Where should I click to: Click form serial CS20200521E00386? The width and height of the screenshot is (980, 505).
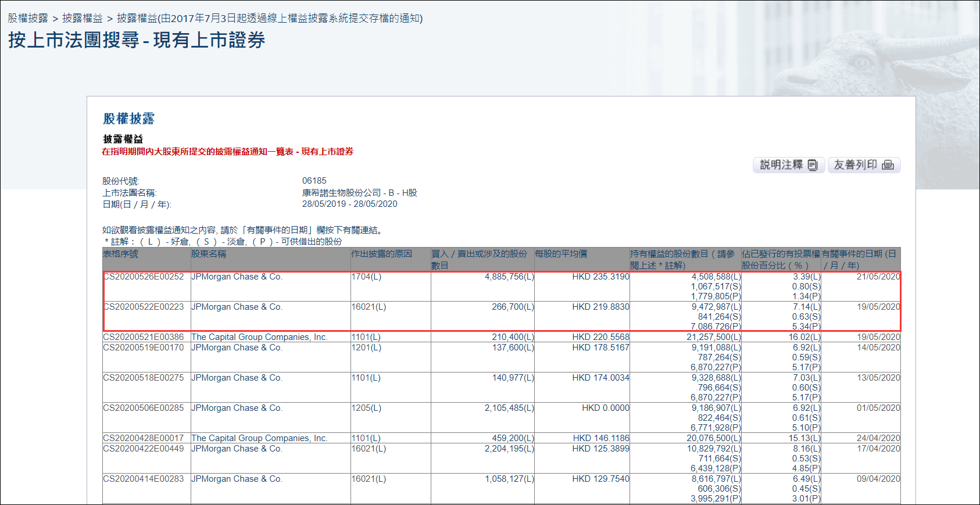[x=144, y=337]
